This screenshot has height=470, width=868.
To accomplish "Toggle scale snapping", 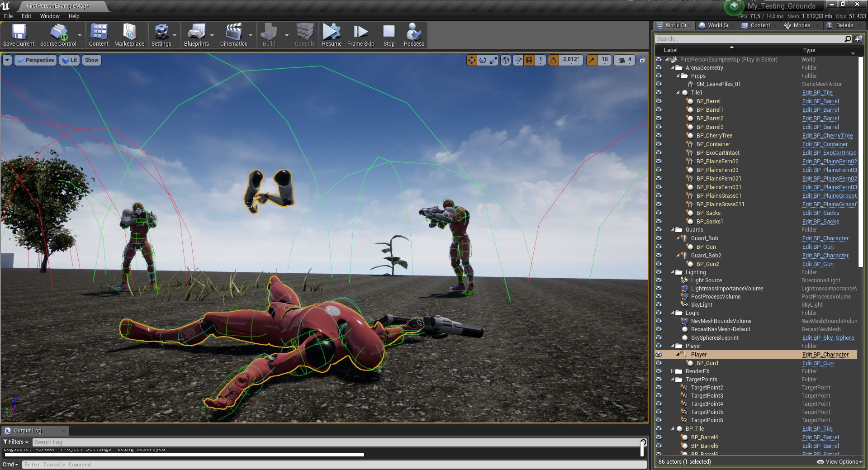I will click(592, 60).
